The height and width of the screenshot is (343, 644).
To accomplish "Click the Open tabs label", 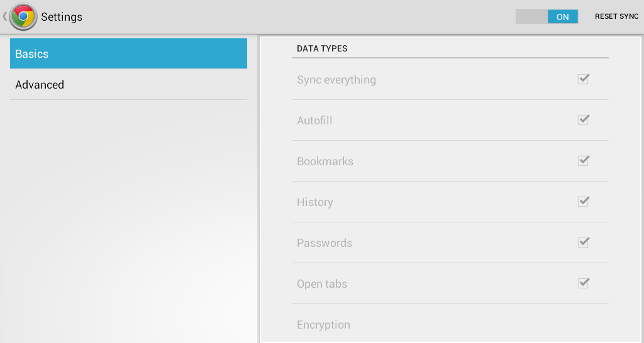I will pos(322,284).
